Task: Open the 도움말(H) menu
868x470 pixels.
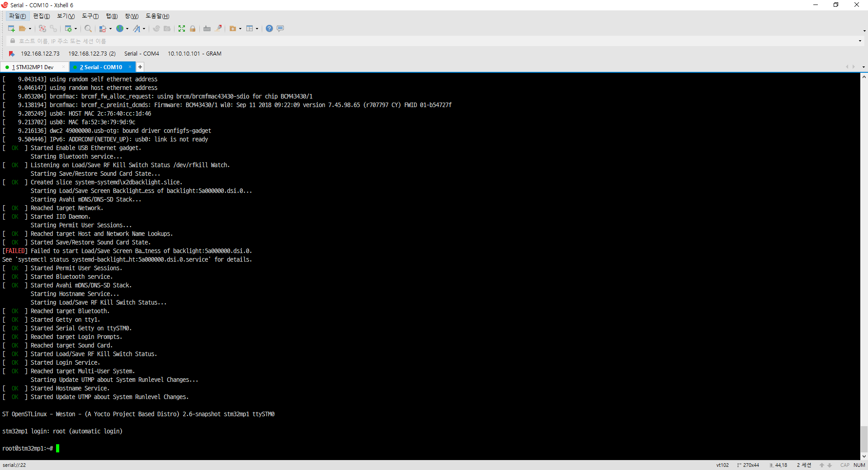Action: [x=157, y=16]
